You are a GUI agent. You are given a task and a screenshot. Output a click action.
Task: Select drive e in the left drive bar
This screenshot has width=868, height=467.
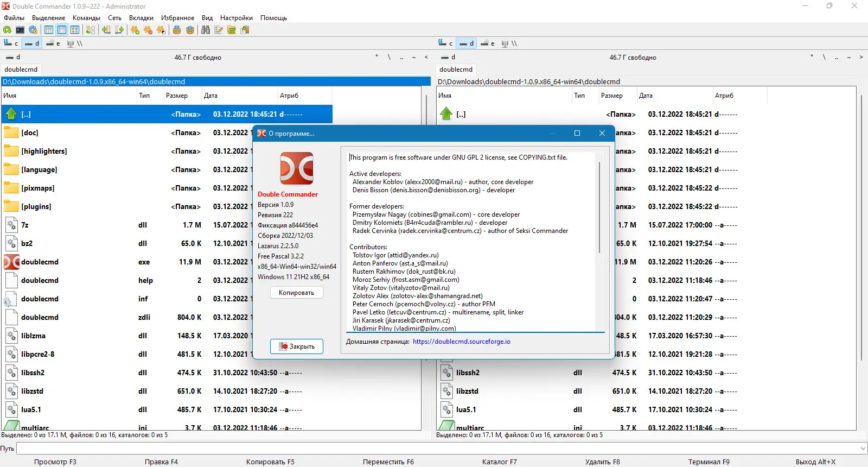[53, 43]
